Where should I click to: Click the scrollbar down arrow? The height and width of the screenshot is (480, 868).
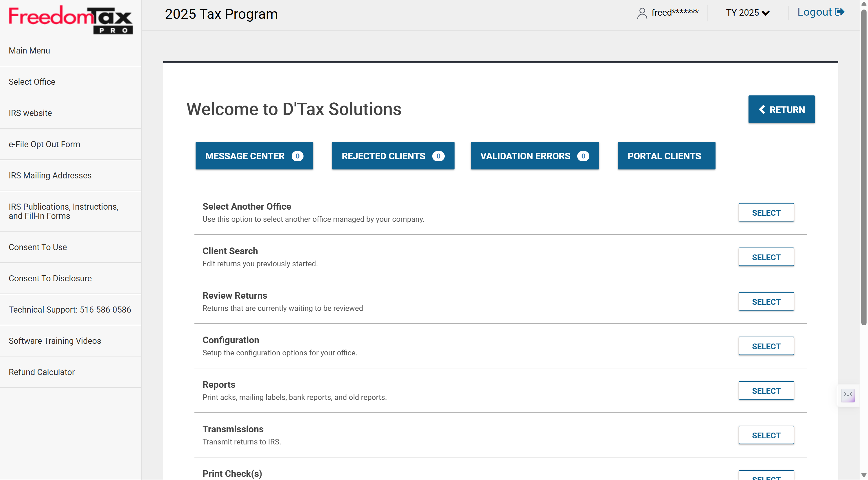click(864, 476)
